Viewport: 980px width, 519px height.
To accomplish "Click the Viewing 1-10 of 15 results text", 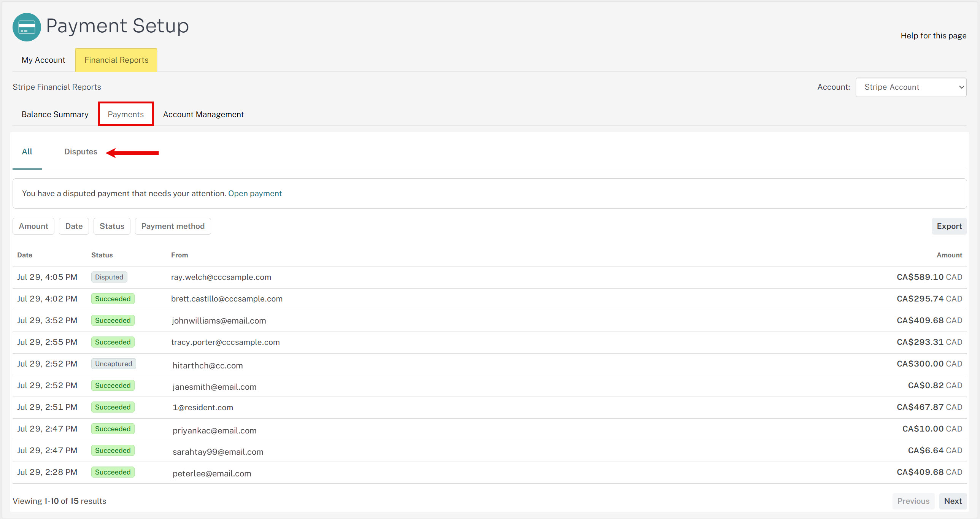I will 59,501.
